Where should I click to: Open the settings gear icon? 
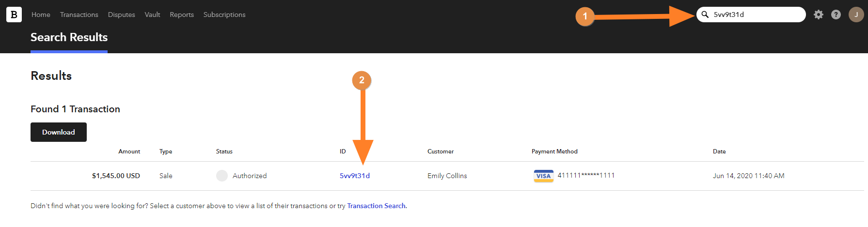(x=819, y=15)
